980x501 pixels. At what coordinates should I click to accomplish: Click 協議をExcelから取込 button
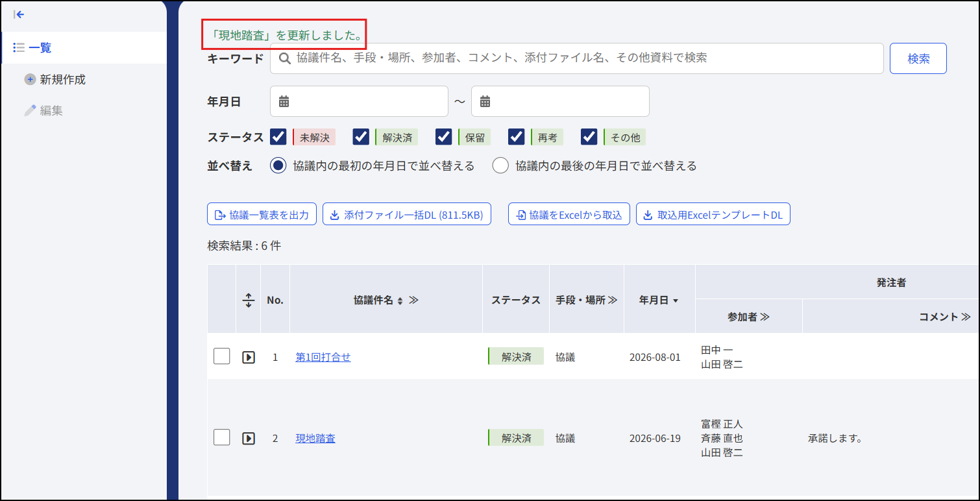(569, 215)
